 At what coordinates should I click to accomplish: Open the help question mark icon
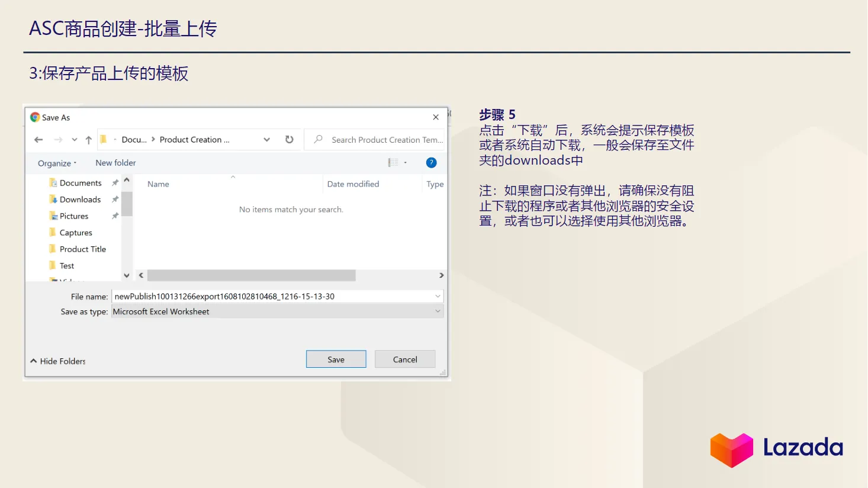431,162
